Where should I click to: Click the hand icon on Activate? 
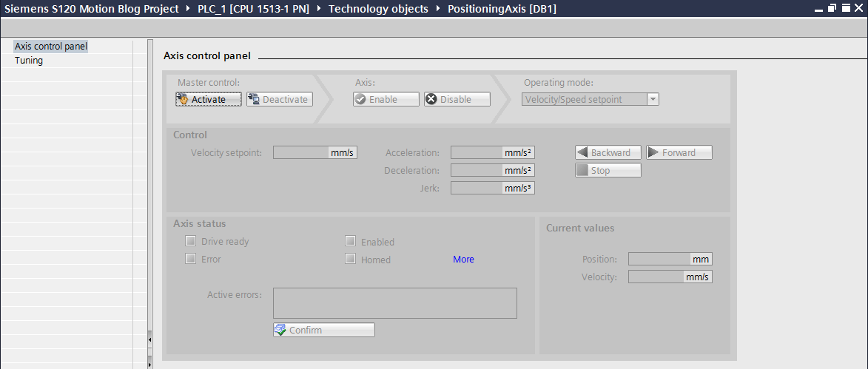click(x=184, y=100)
